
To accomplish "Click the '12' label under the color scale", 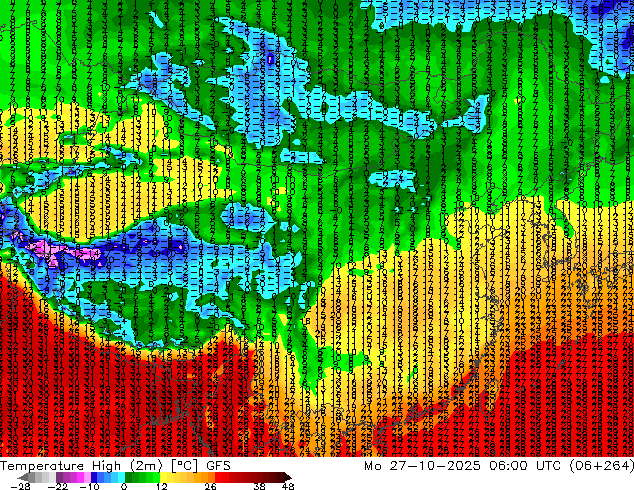I will pyautogui.click(x=162, y=486).
